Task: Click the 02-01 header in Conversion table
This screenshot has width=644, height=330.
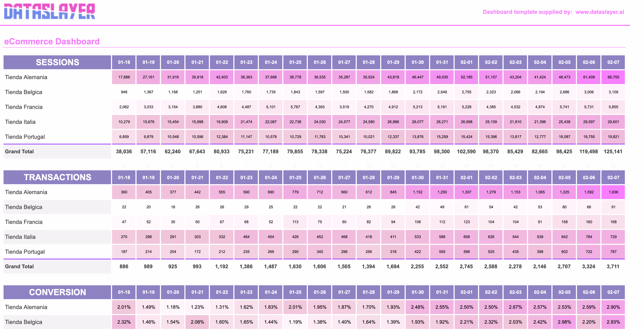Action: pos(466,292)
